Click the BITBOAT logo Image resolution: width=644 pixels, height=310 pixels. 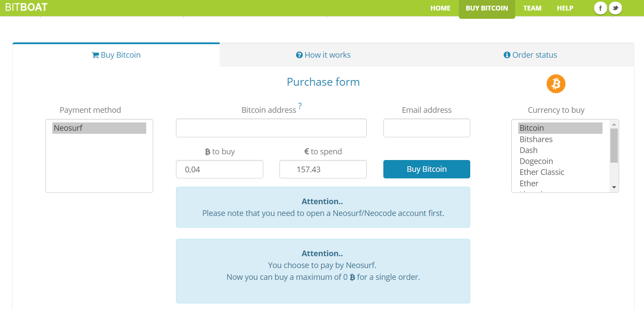(x=26, y=7)
